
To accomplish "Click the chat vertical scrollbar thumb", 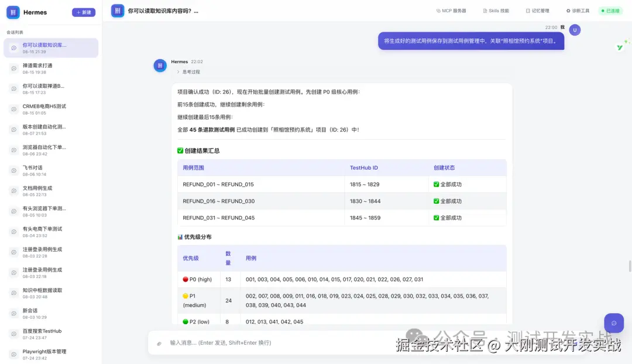I will tap(630, 266).
